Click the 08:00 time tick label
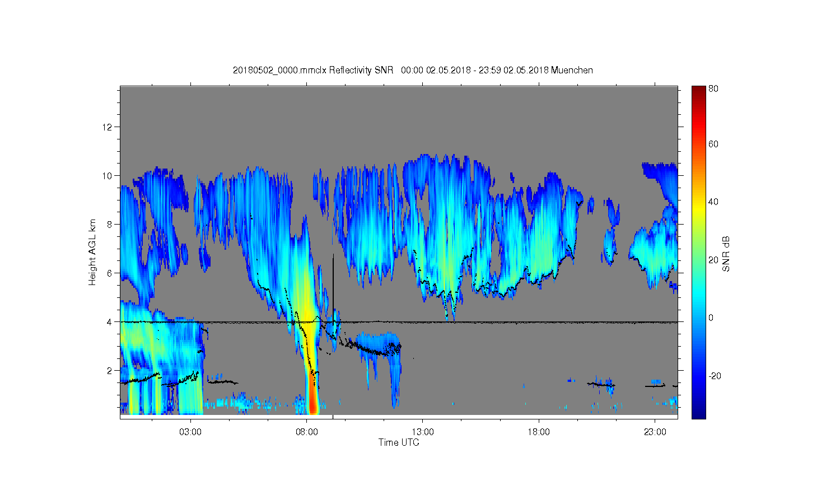Screen dimensions: 840x504 coord(307,432)
